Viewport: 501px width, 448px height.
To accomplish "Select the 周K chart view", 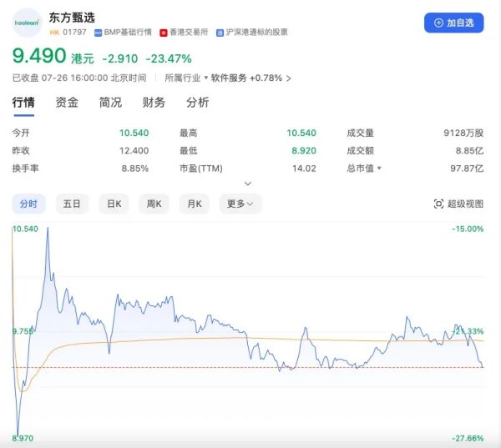I will (154, 204).
